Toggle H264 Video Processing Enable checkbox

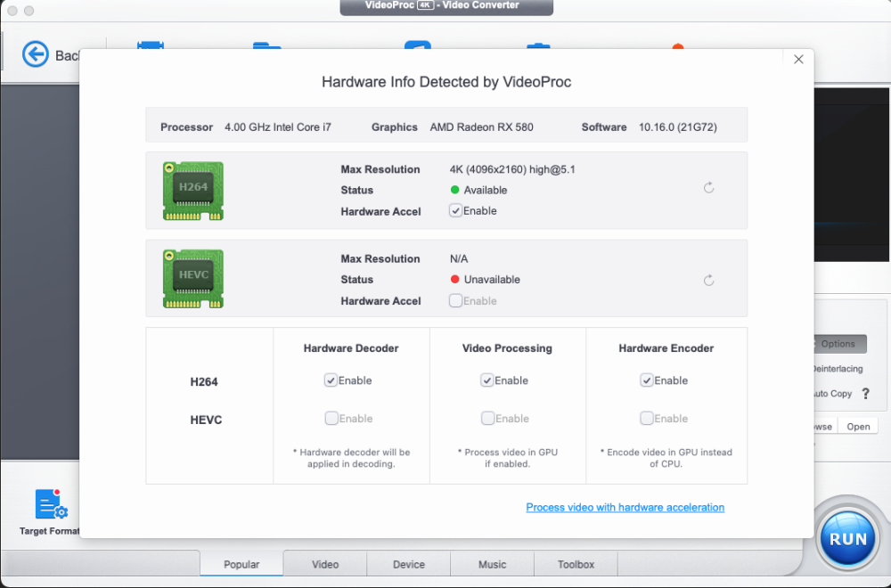pyautogui.click(x=487, y=380)
